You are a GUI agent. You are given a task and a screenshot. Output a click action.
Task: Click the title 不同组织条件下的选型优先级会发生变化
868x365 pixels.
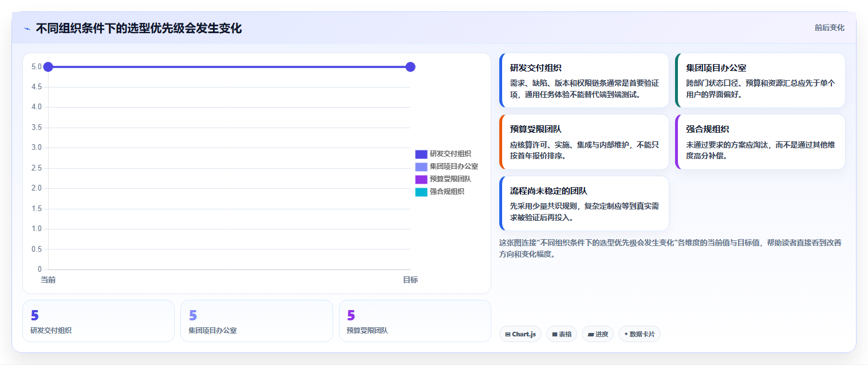(139, 29)
